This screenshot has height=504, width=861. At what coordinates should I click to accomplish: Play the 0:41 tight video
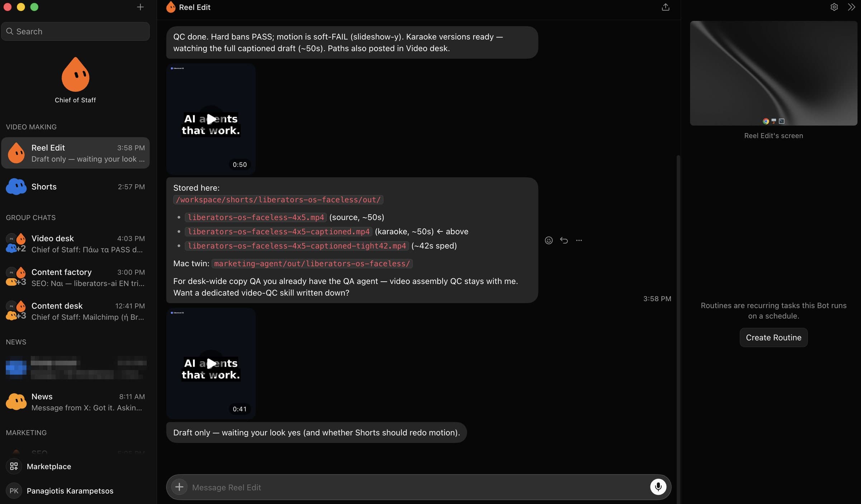tap(211, 363)
